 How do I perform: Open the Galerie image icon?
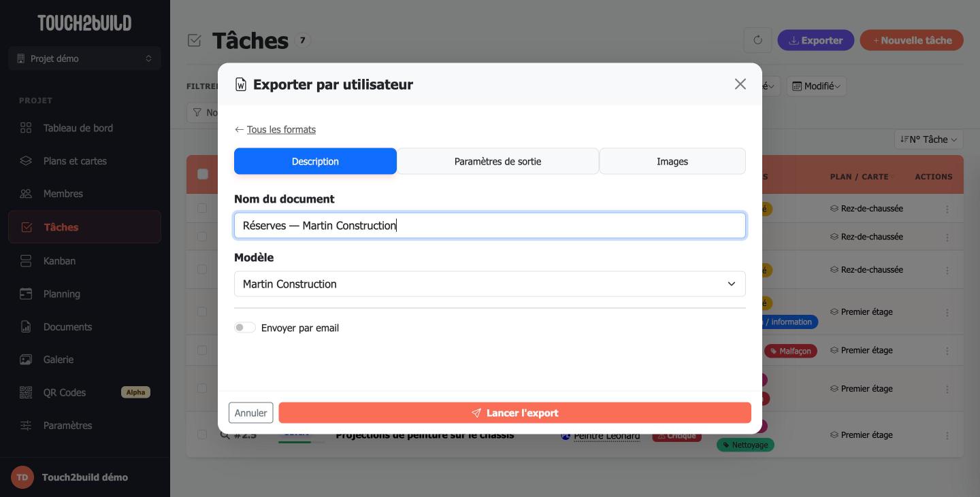coord(26,360)
